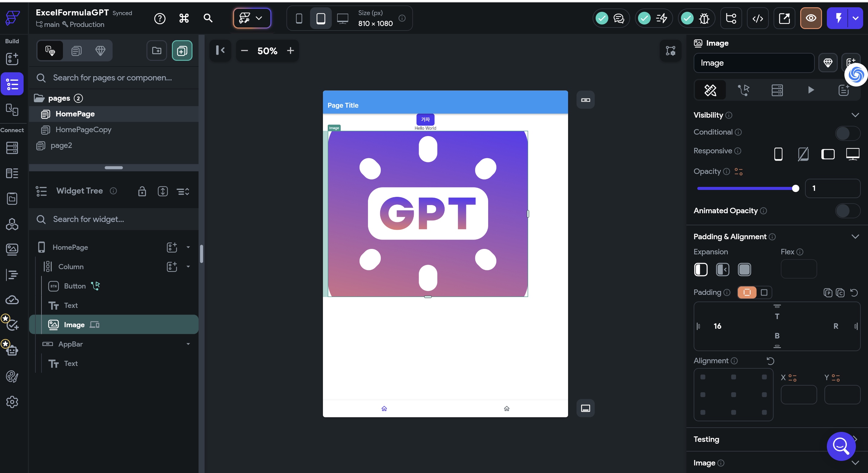Toggle the Animated Opacity switch

[847, 211]
